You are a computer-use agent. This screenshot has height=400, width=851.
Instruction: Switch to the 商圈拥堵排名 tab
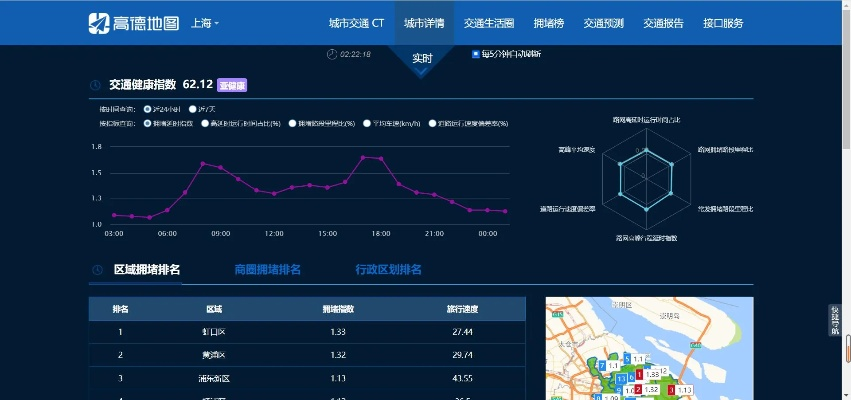pyautogui.click(x=267, y=269)
